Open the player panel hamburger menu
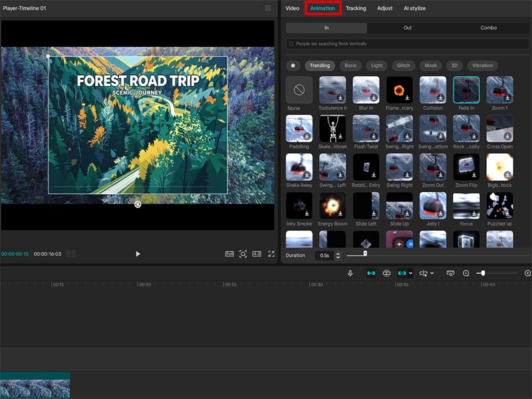532x399 pixels. tap(268, 8)
